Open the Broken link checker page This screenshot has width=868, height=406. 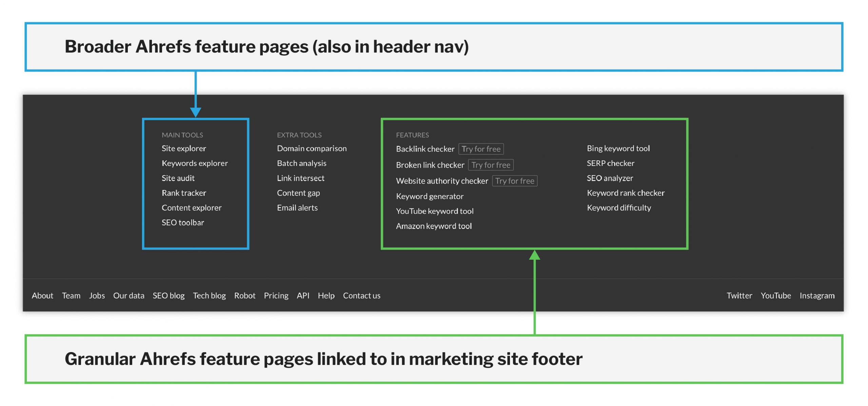click(430, 165)
